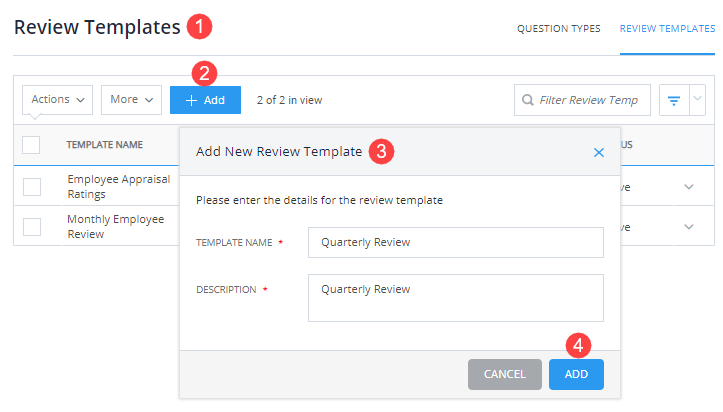The image size is (723, 412).
Task: Click the TEMPLATE NAME column header
Action: click(105, 145)
